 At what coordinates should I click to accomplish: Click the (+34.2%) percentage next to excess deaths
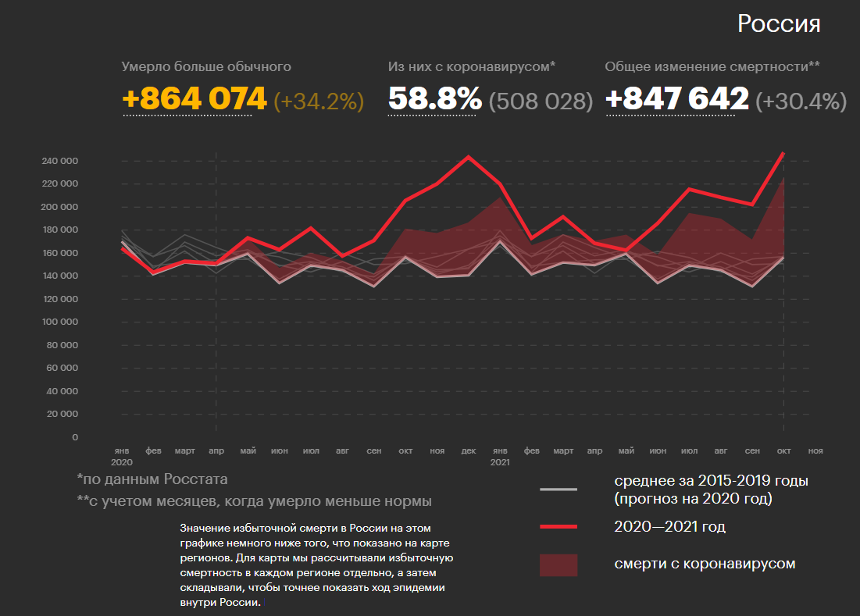point(319,101)
